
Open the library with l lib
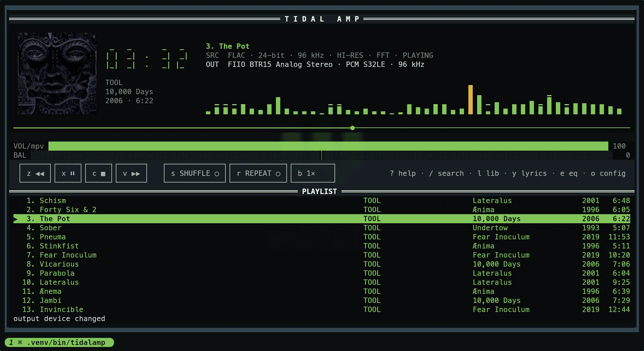tap(488, 173)
